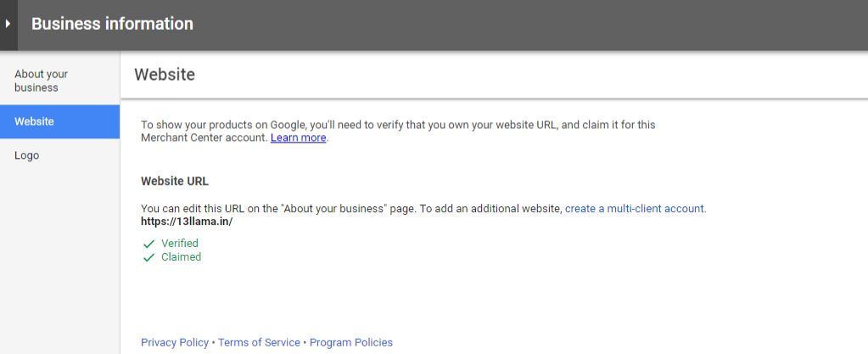Viewport: 868px width, 354px height.
Task: Click the https://13llama.in/ URL text
Action: click(188, 222)
